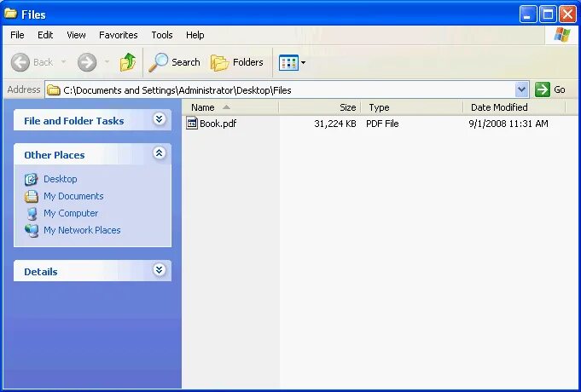
Task: Maximize the Files window
Action: (548, 14)
